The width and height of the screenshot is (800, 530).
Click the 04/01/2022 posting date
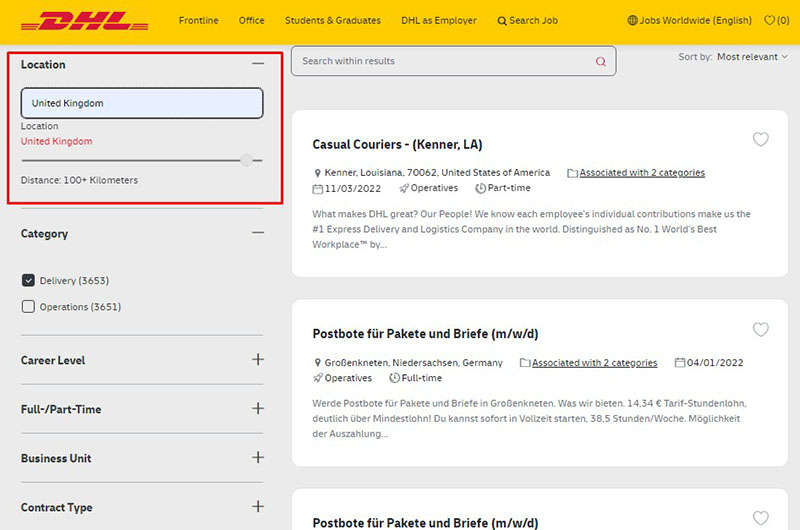[x=715, y=363]
